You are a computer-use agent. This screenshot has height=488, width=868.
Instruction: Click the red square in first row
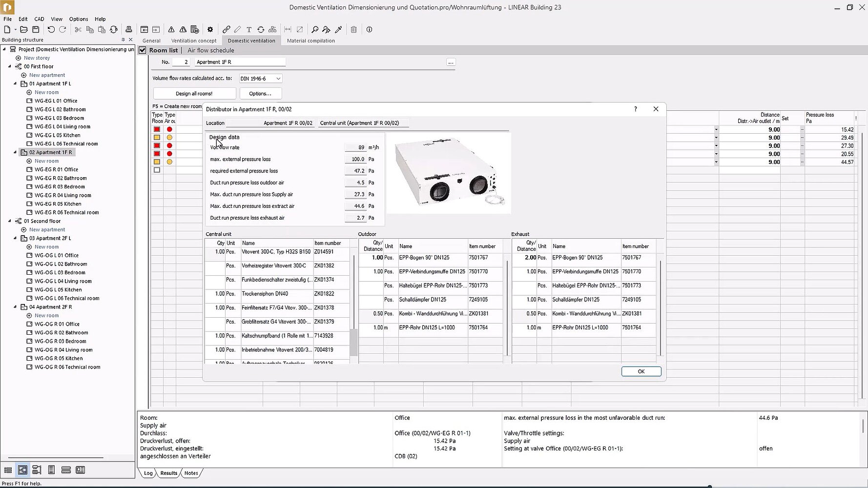pos(157,129)
